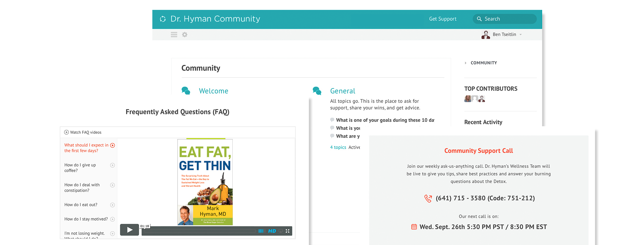This screenshot has width=644, height=245.
Task: Enter fullscreen in the video player
Action: pos(288,231)
